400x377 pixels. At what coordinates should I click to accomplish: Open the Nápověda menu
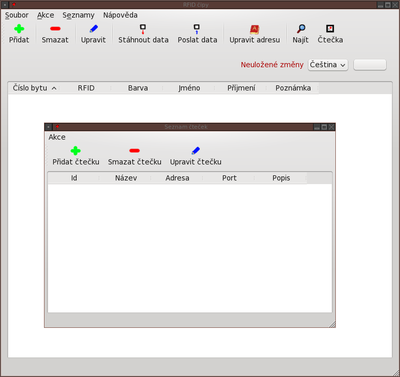(x=120, y=15)
